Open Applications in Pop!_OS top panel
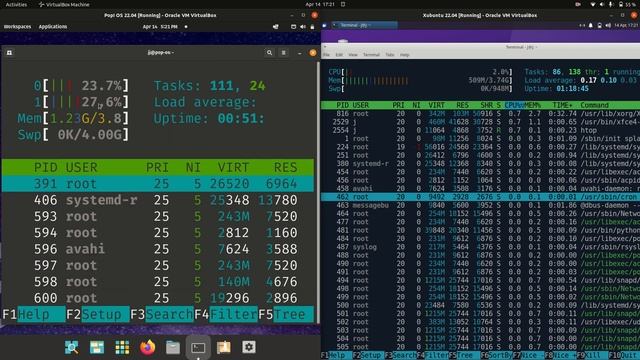Viewport: 640px width, 360px height. tap(53, 27)
